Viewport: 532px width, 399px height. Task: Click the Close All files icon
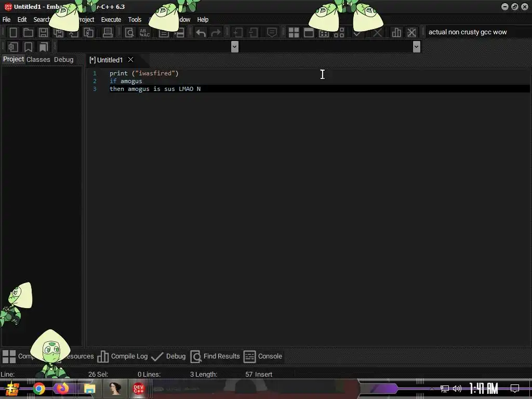88,33
